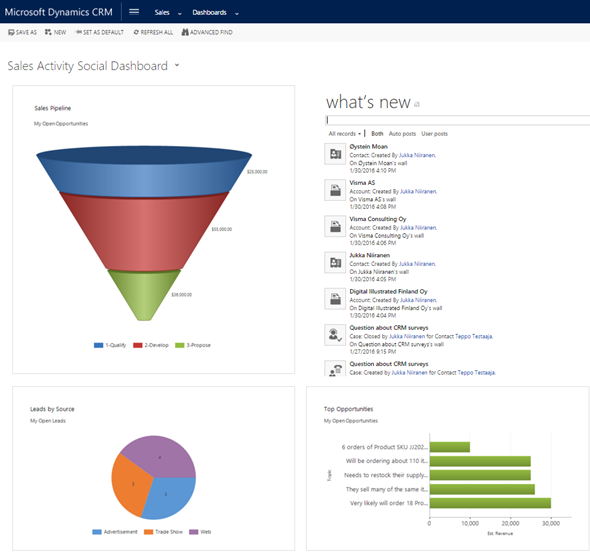Open the All records filter dropdown
This screenshot has width=590, height=552.
(x=345, y=134)
